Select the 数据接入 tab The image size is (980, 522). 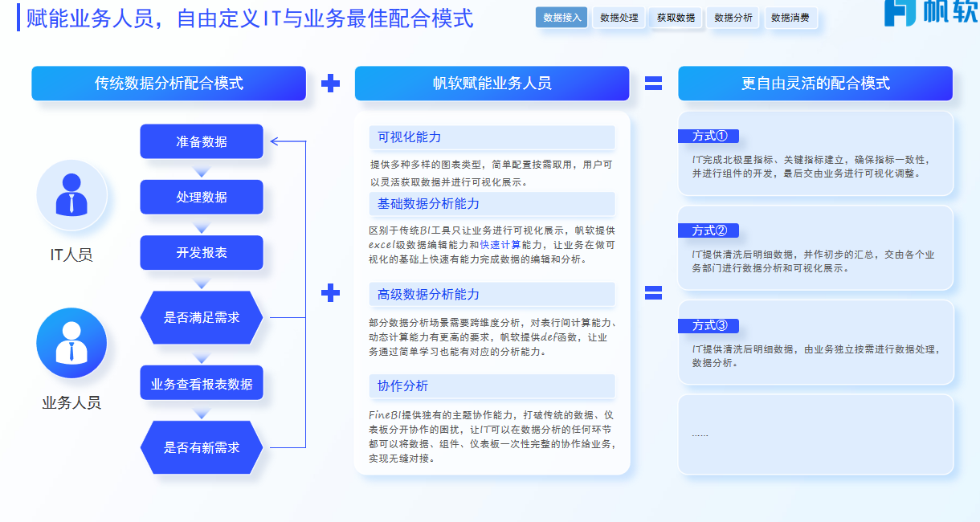pos(562,18)
